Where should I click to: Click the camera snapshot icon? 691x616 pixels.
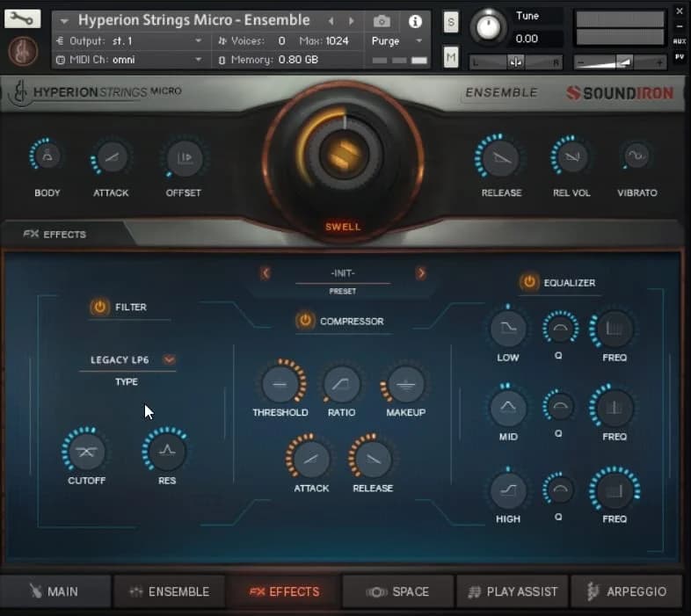(x=382, y=21)
